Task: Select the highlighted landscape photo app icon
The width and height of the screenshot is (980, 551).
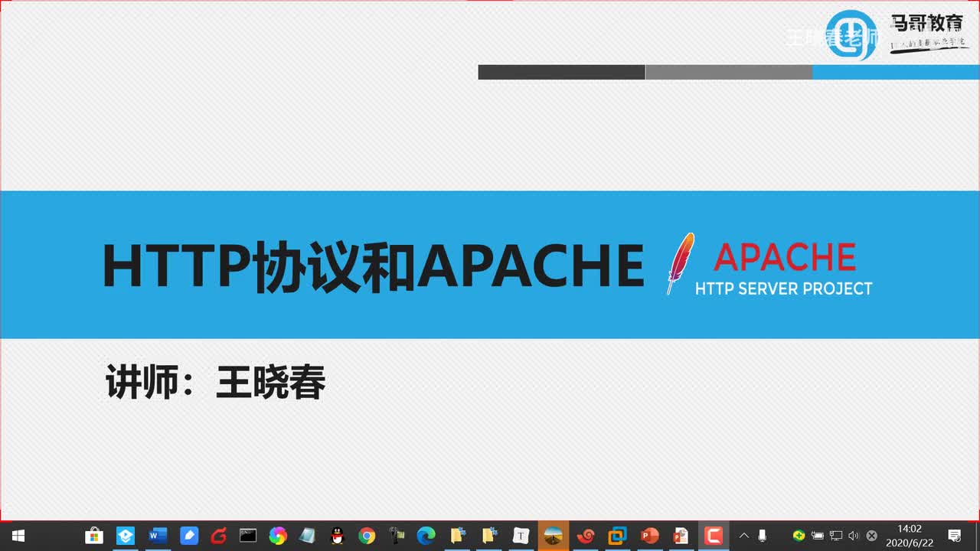Action: pyautogui.click(x=554, y=536)
